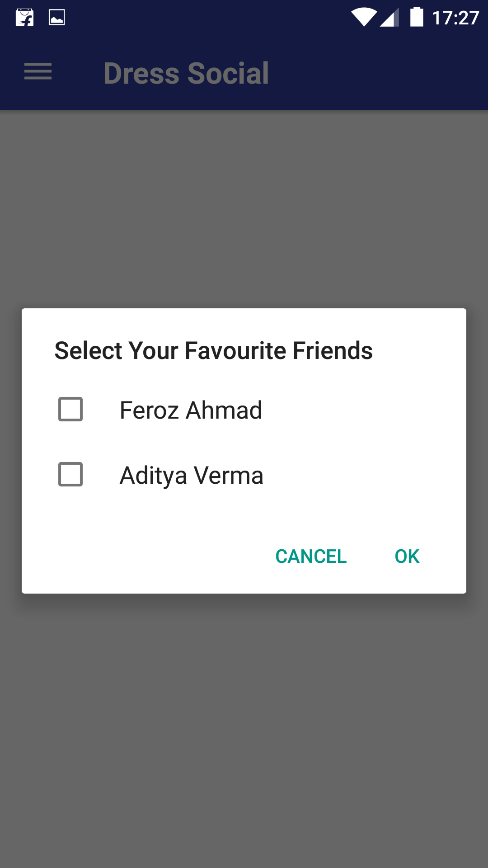Check the Feroz Ahmad checkbox
The image size is (488, 868).
70,410
